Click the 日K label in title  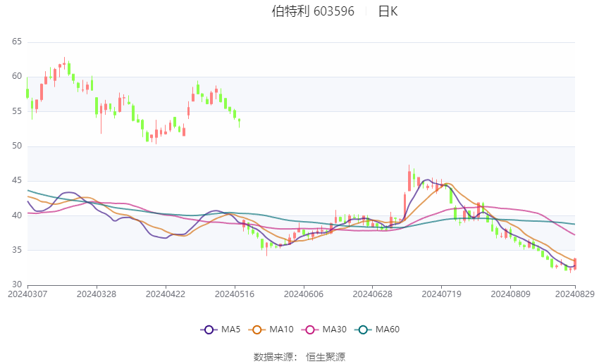coord(388,11)
